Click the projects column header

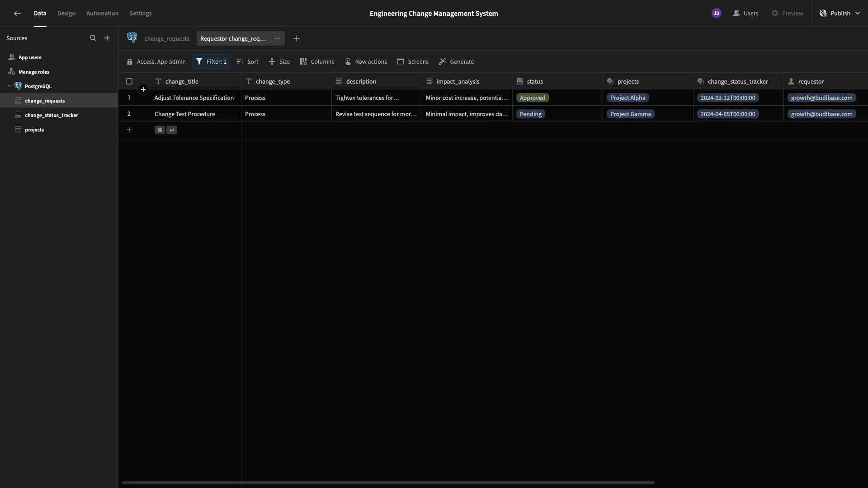(648, 82)
